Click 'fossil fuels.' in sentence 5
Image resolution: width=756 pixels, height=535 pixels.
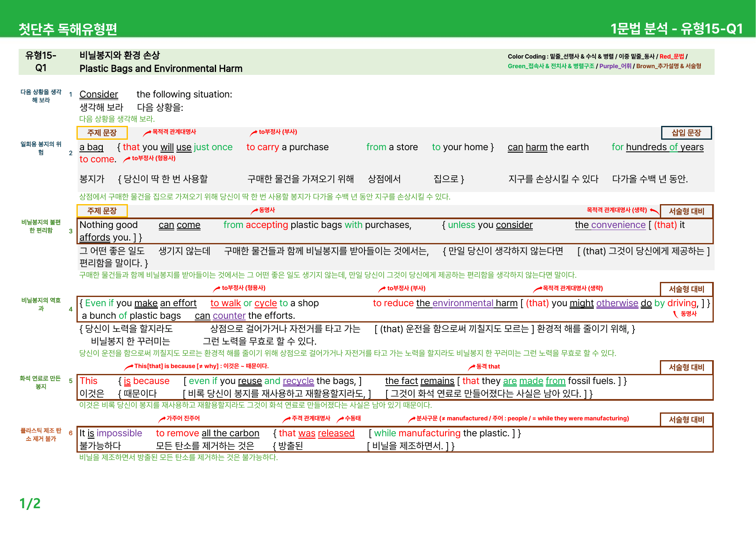592,381
